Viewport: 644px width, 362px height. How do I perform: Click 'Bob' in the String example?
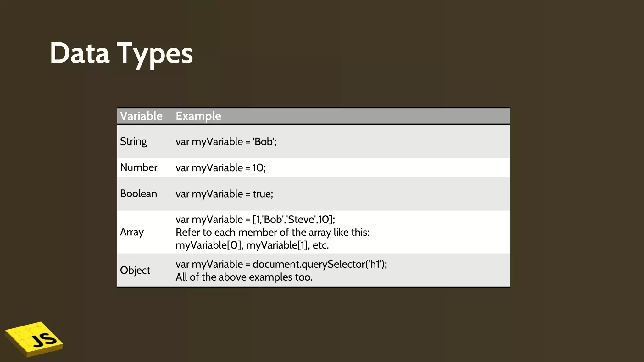click(x=264, y=142)
